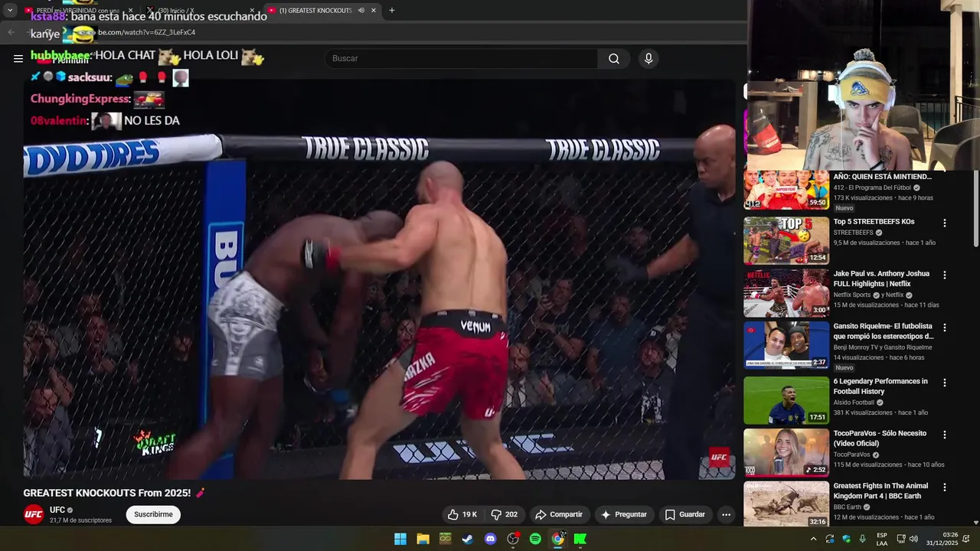The image size is (980, 551).
Task: Like the video with thumbs-up 19 K
Action: click(462, 514)
